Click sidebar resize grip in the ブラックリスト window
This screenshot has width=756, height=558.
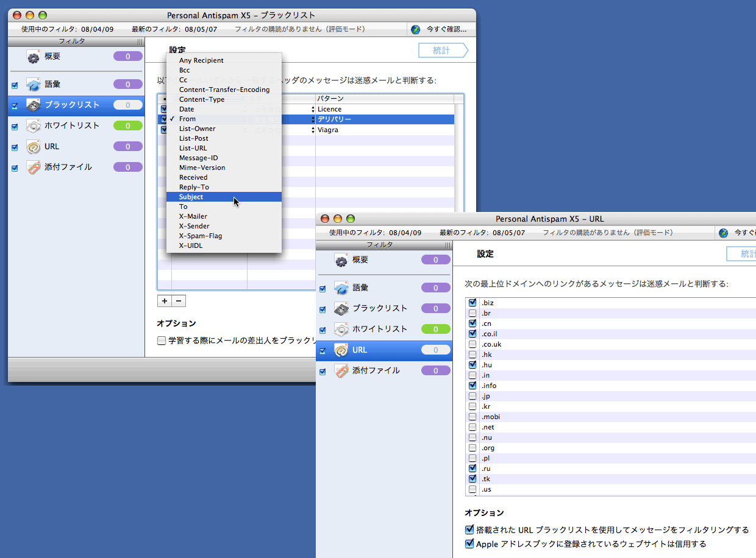tap(140, 42)
